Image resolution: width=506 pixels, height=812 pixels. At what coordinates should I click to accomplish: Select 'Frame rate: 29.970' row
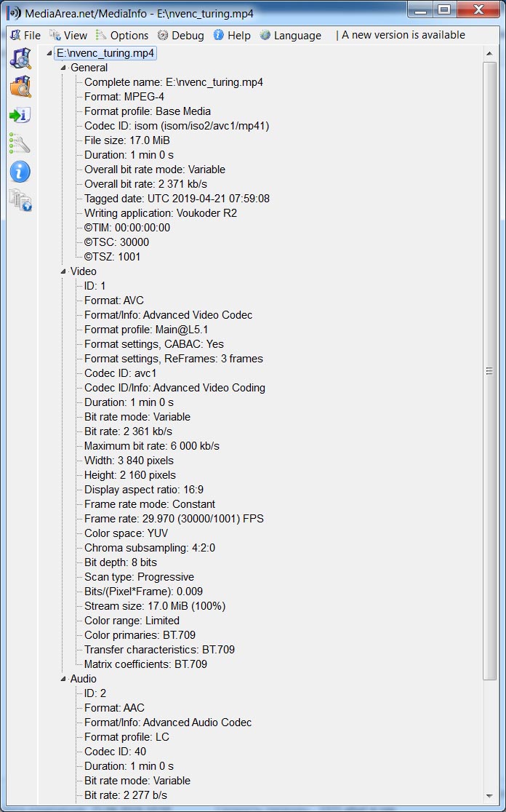click(x=174, y=518)
